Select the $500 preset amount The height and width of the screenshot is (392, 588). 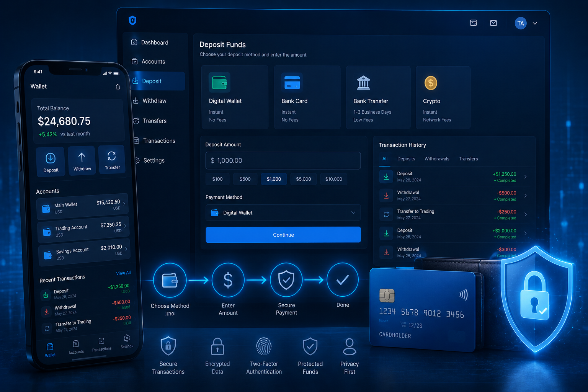[245, 179]
